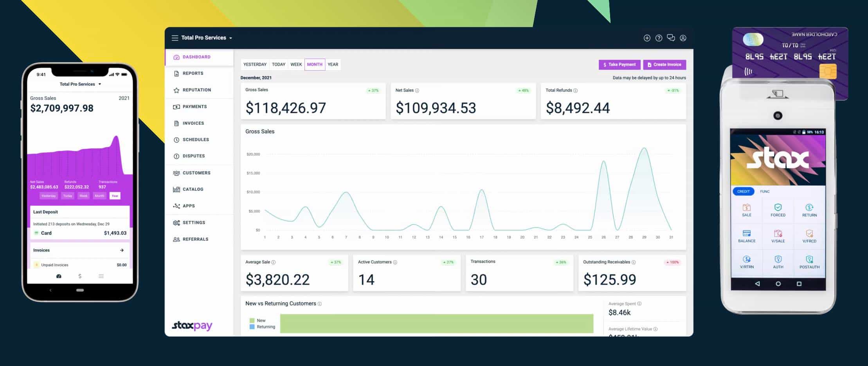This screenshot has height=366, width=868.
Task: Tap the SALE icon on the terminal
Action: pos(746,210)
